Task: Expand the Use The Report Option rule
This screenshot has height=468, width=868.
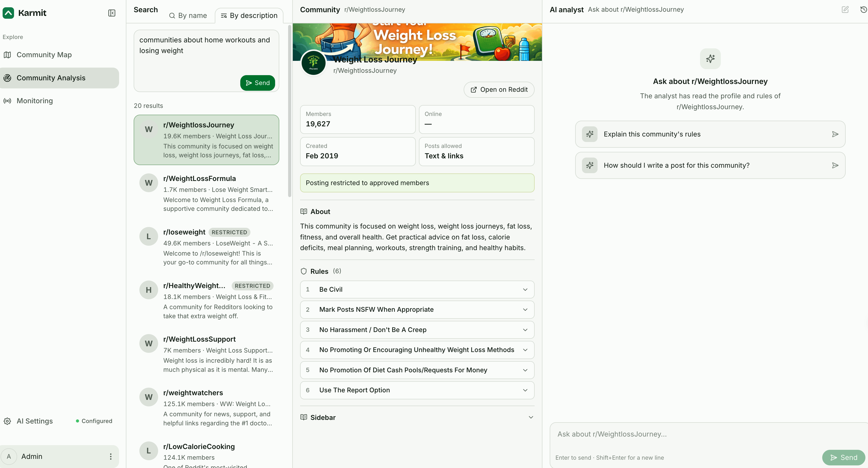Action: [x=417, y=390]
